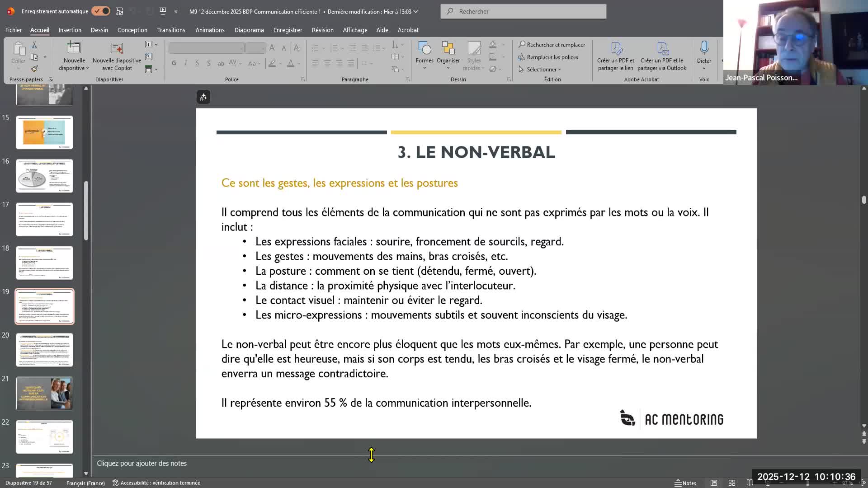The height and width of the screenshot is (488, 868).
Task: Expand the document title dropdown chevron
Action: tap(415, 12)
